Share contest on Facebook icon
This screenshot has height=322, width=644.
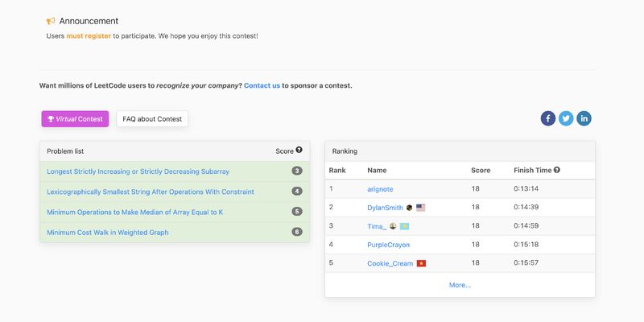pos(548,118)
